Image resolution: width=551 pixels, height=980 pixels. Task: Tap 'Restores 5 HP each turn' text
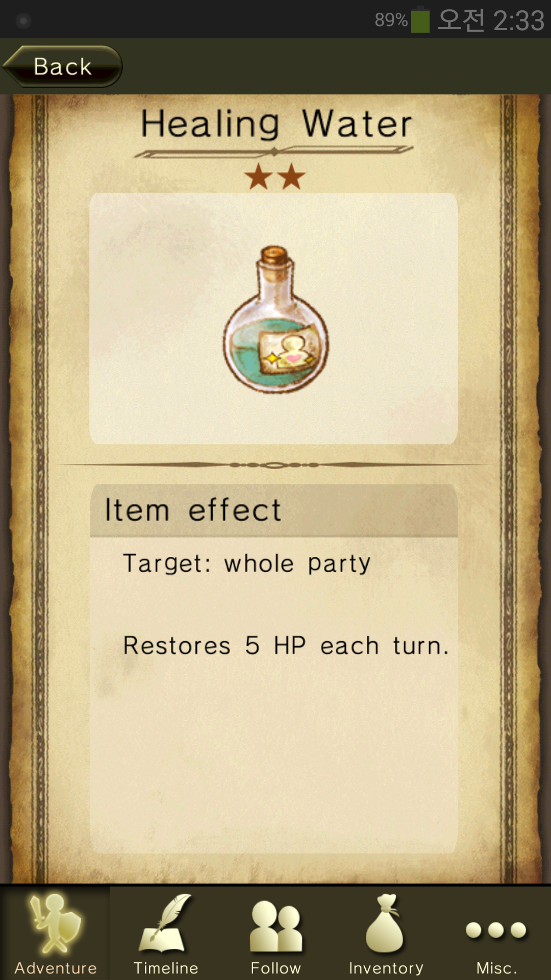[x=286, y=646]
